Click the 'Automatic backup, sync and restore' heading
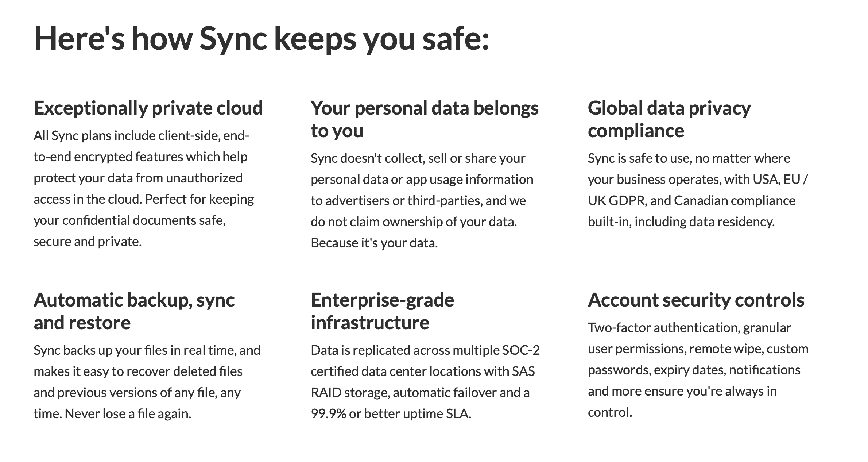Screen dimensions: 868x462 [x=134, y=311]
